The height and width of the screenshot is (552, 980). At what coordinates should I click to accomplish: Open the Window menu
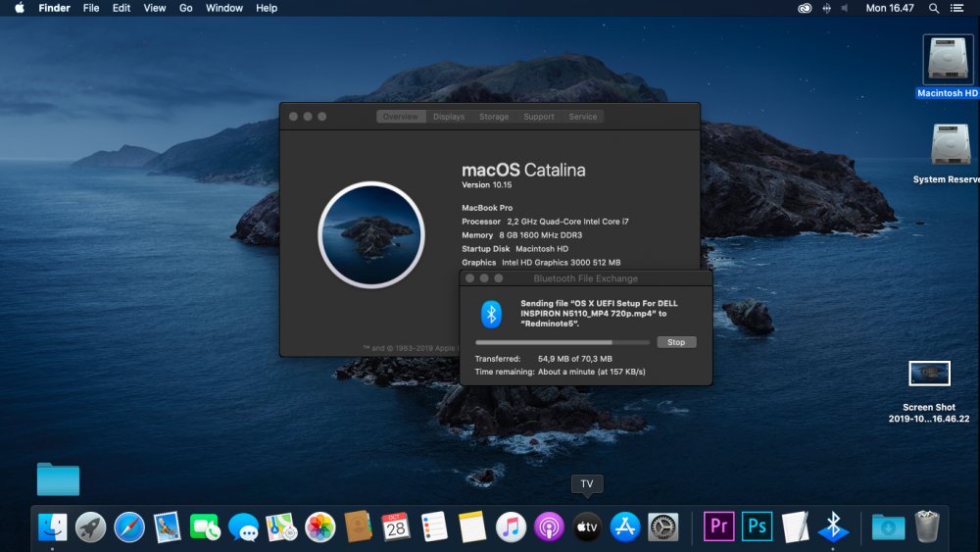224,8
